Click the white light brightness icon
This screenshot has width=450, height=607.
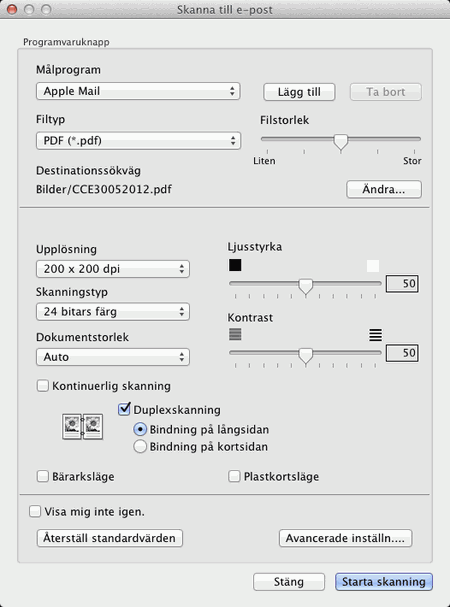373,266
